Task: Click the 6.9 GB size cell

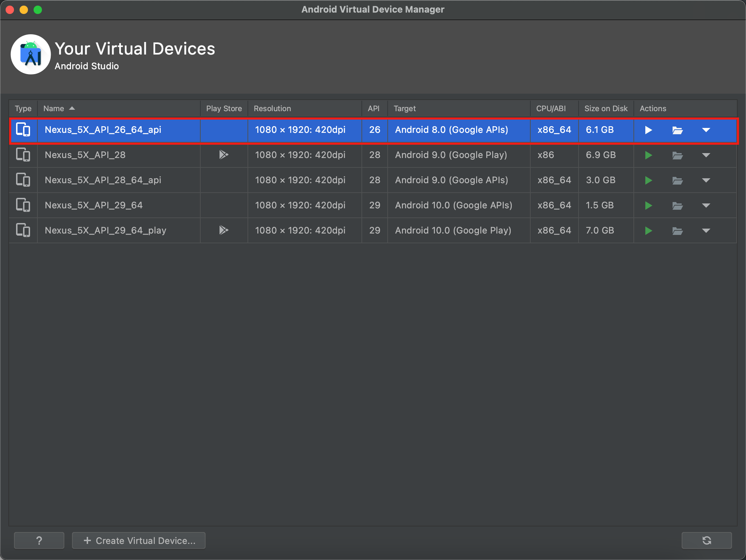Action: [606, 155]
